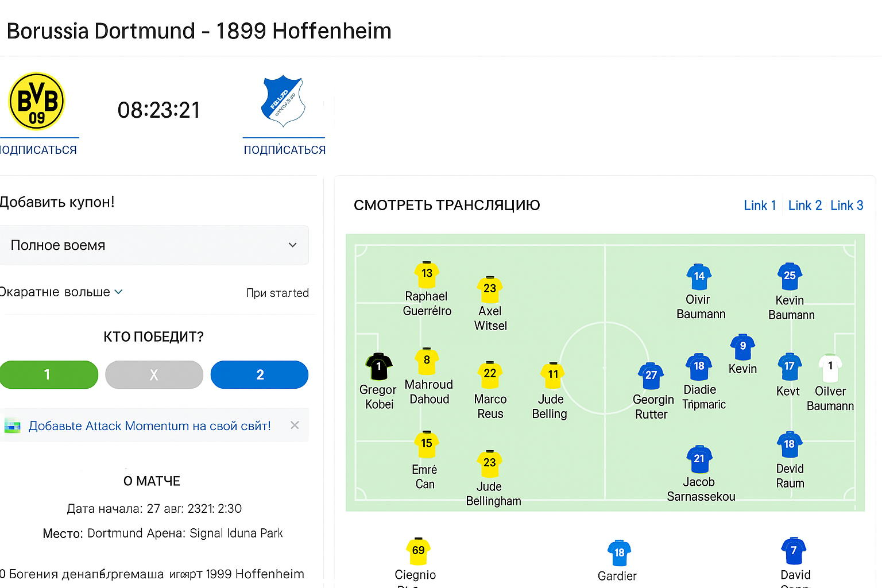This screenshot has height=588, width=882.
Task: Click Raphael Guerreiro's number 13 jersey
Action: coord(427,274)
